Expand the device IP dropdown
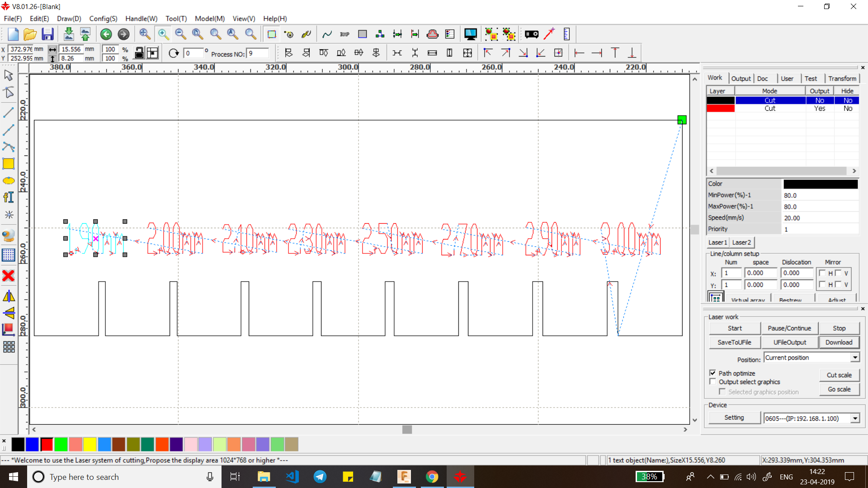Screen dimensions: 868x488 [855, 418]
